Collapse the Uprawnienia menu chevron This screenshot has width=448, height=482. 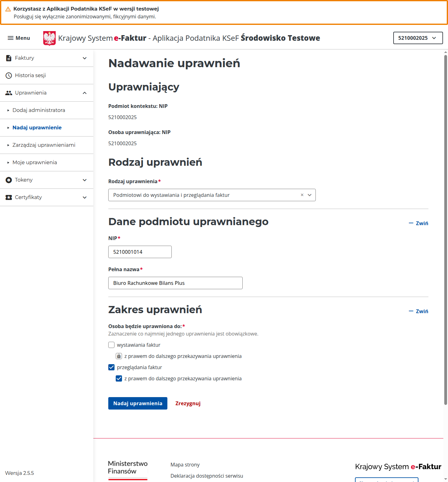click(85, 93)
